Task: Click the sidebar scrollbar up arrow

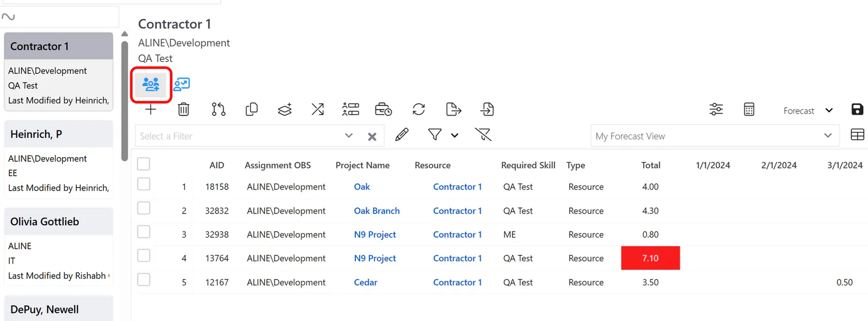Action: click(125, 34)
